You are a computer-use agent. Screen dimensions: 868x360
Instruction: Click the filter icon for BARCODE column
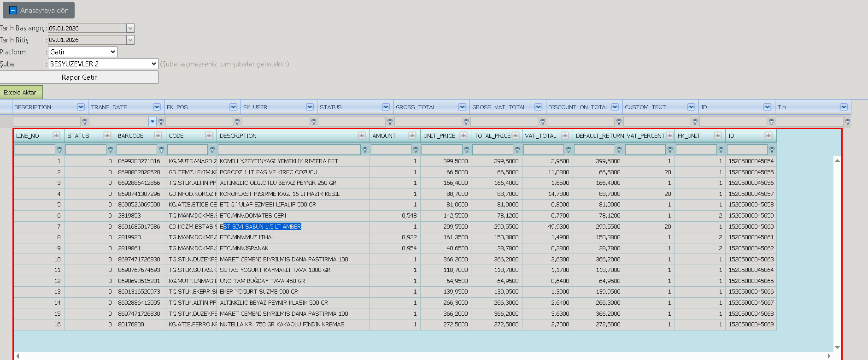[x=161, y=150]
